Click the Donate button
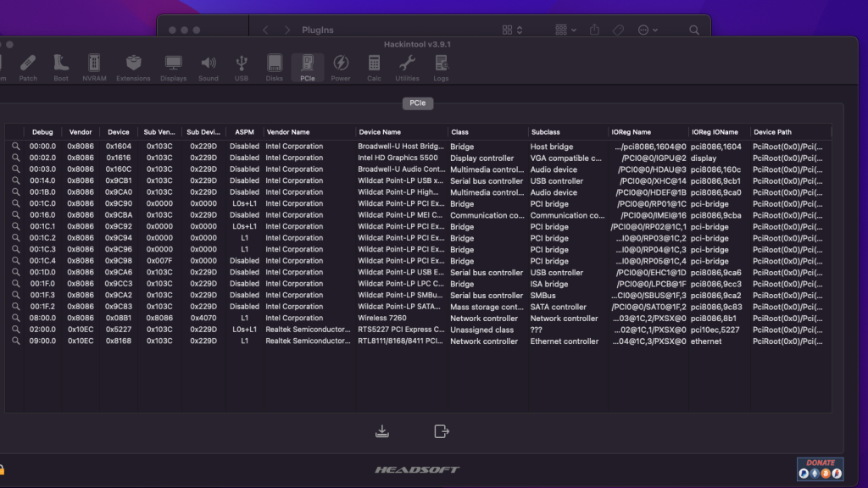This screenshot has height=488, width=868. pyautogui.click(x=820, y=469)
